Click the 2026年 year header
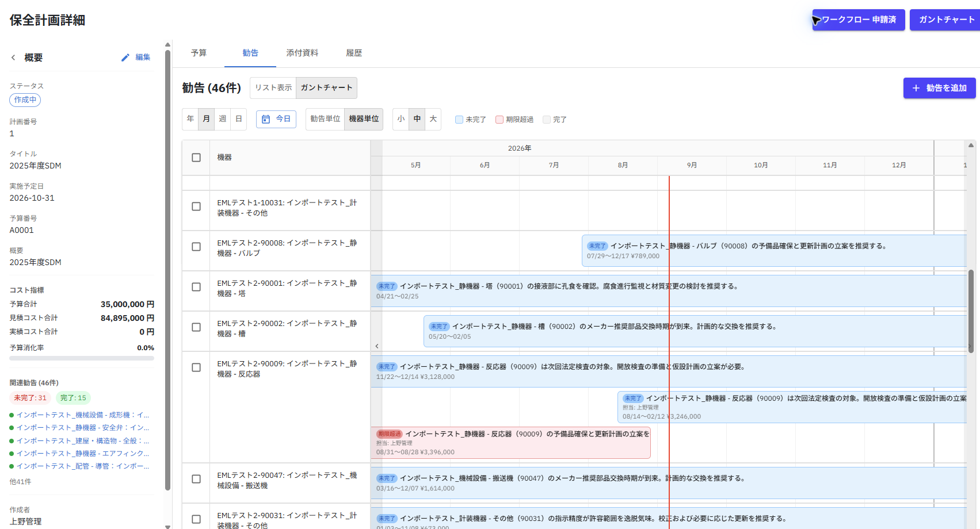The image size is (980, 529). 520,148
